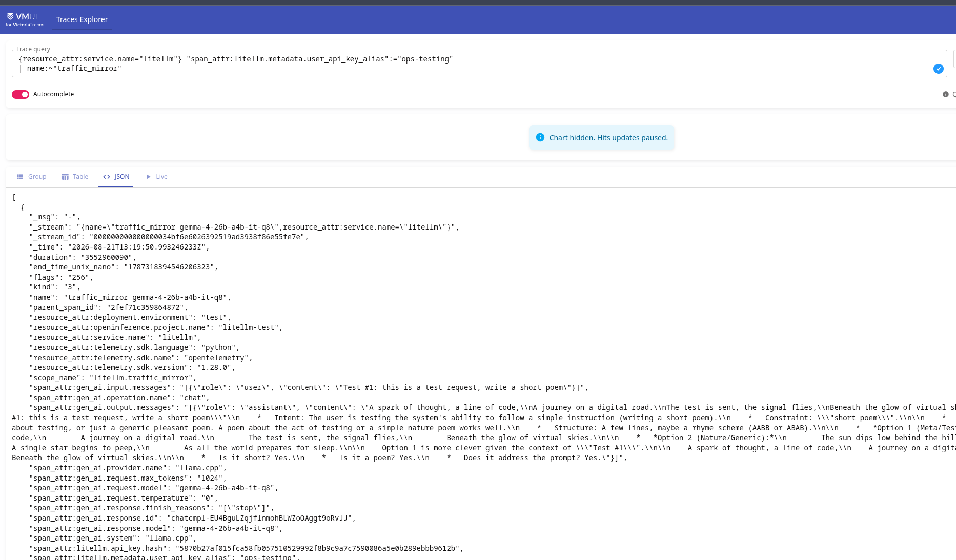Click the openinference.project.name line

[x=156, y=327]
